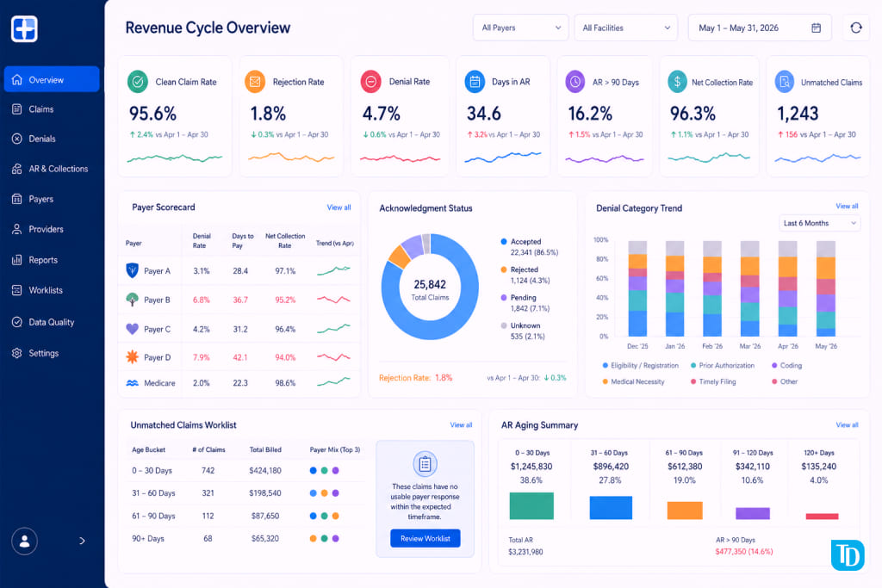Refresh the dashboard data
This screenshot has width=882, height=588.
[x=856, y=28]
